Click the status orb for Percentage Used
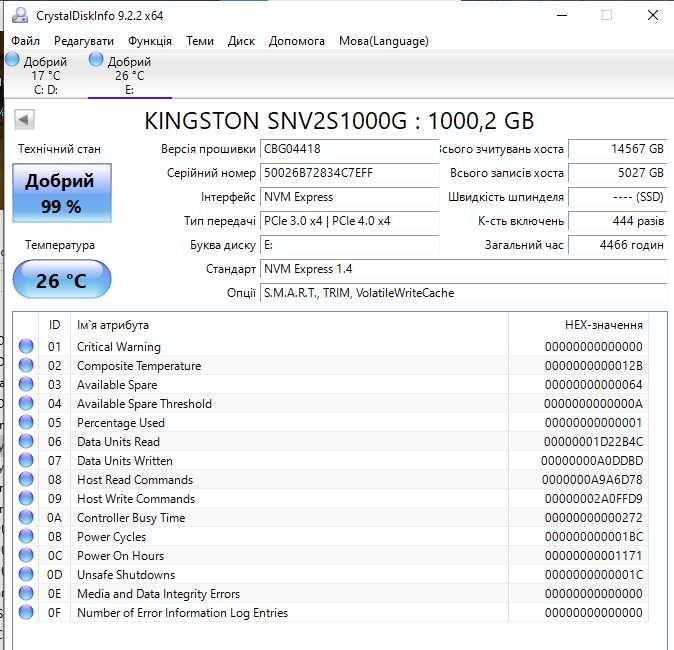The height and width of the screenshot is (650, 674). (26, 422)
